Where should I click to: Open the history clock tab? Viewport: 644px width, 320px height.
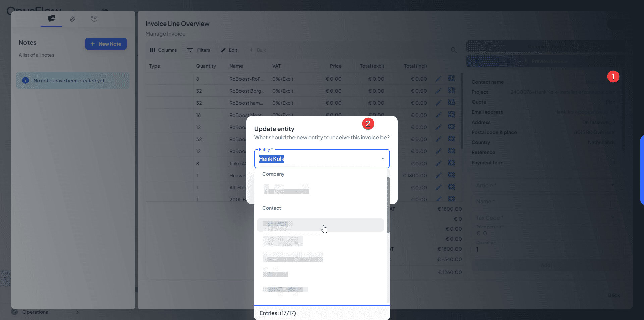94,19
